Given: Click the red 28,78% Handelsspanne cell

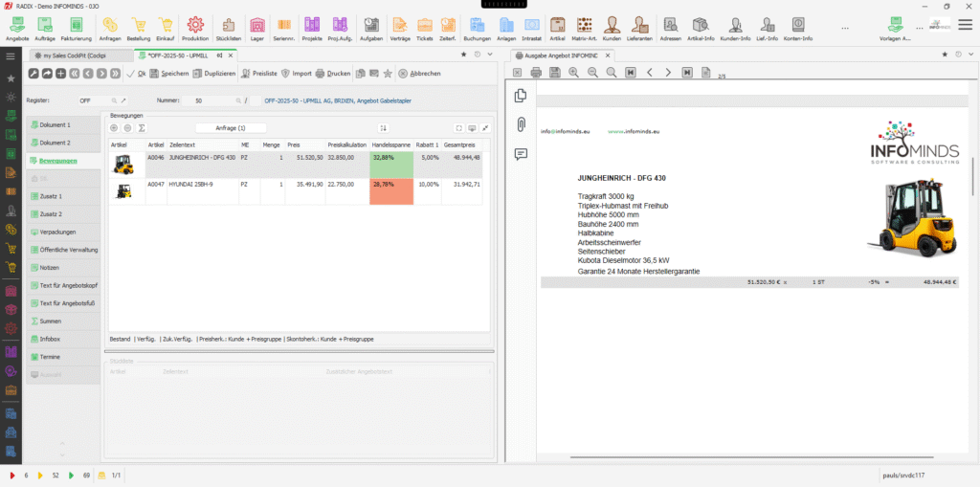Looking at the screenshot, I should [x=391, y=191].
